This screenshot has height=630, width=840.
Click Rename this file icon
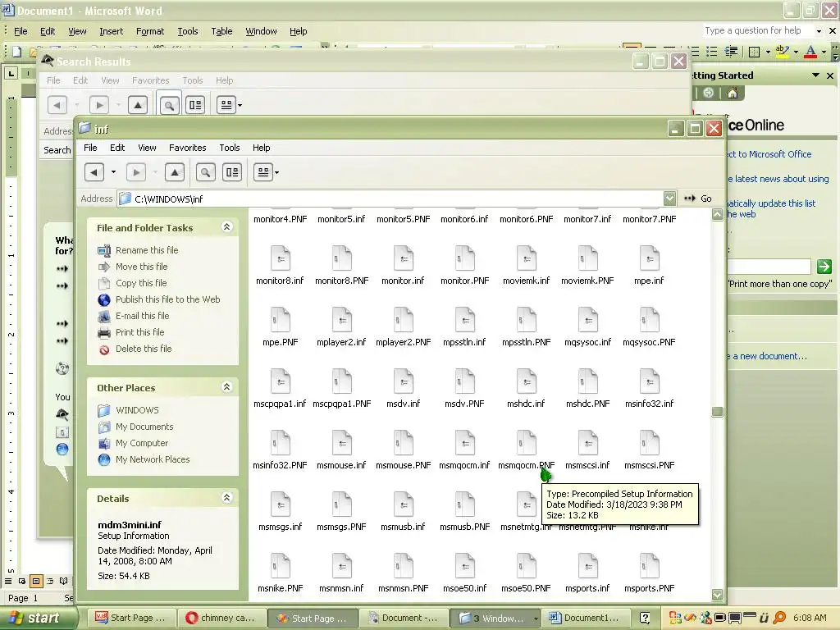(104, 250)
